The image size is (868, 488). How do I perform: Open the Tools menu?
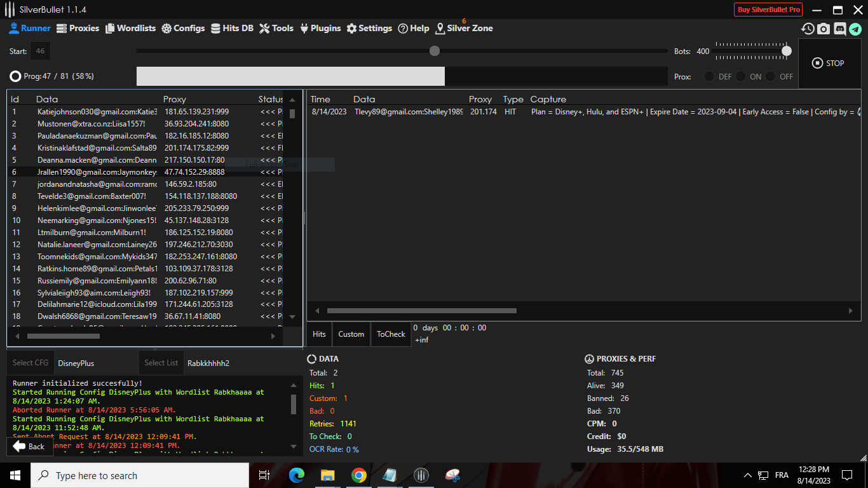coord(276,28)
